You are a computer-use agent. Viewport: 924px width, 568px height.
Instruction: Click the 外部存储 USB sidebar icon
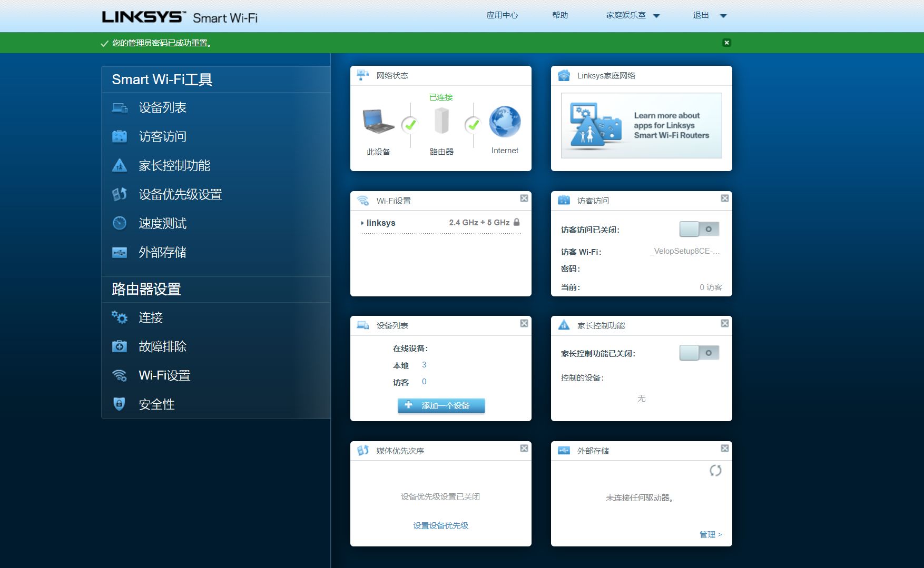point(120,253)
